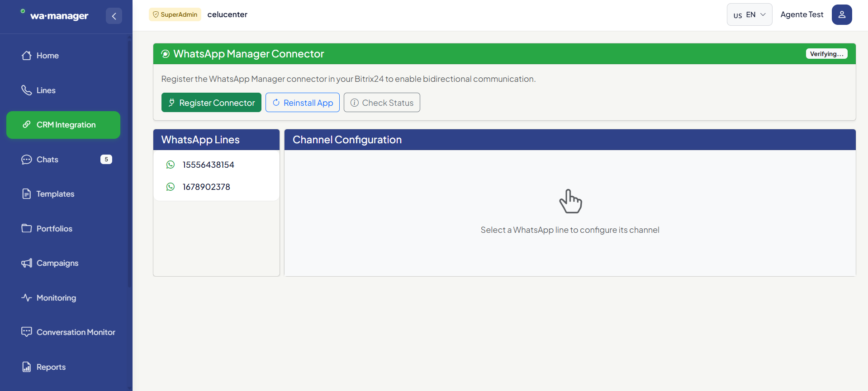Click the Campaigns megaphone icon
The width and height of the screenshot is (868, 391).
point(27,263)
